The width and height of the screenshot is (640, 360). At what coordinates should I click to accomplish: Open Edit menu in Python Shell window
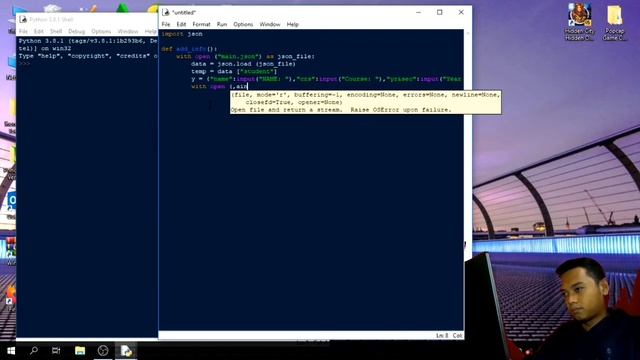(x=38, y=31)
